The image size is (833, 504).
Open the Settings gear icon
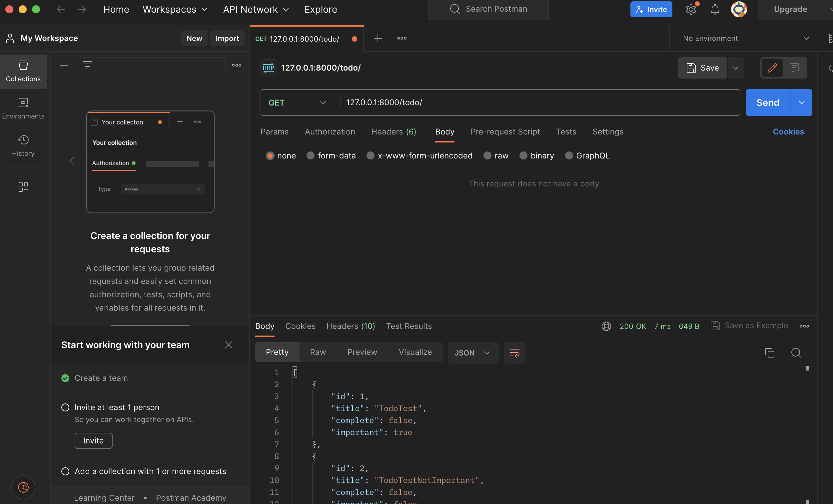pos(691,9)
